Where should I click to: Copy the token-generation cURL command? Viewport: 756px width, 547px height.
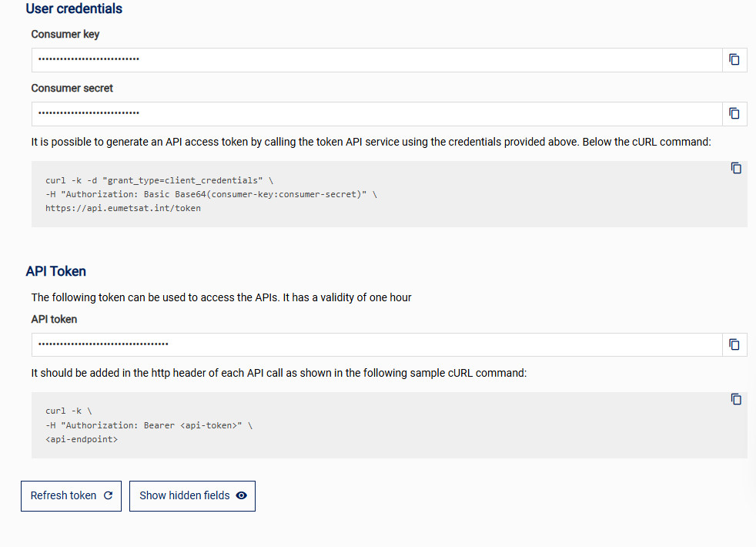pos(736,168)
